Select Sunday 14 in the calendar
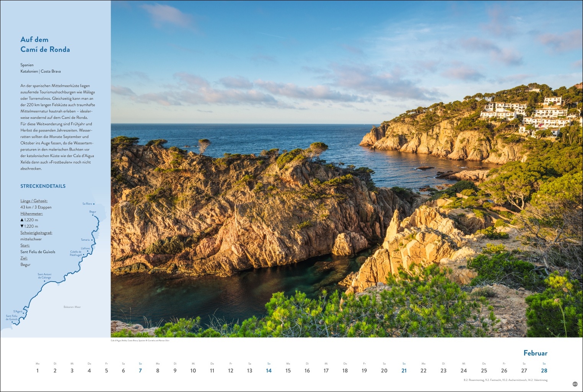 tap(269, 371)
